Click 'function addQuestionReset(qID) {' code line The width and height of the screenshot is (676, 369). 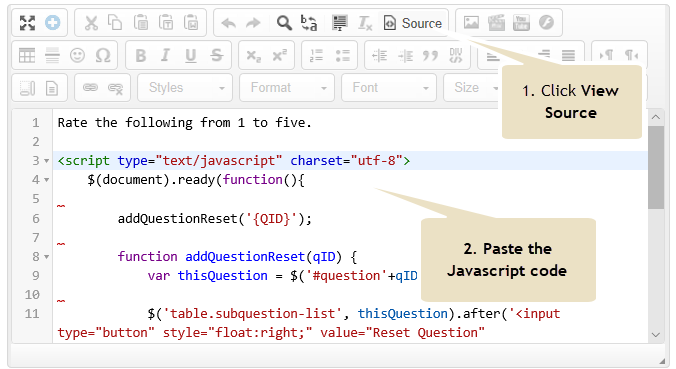click(237, 257)
